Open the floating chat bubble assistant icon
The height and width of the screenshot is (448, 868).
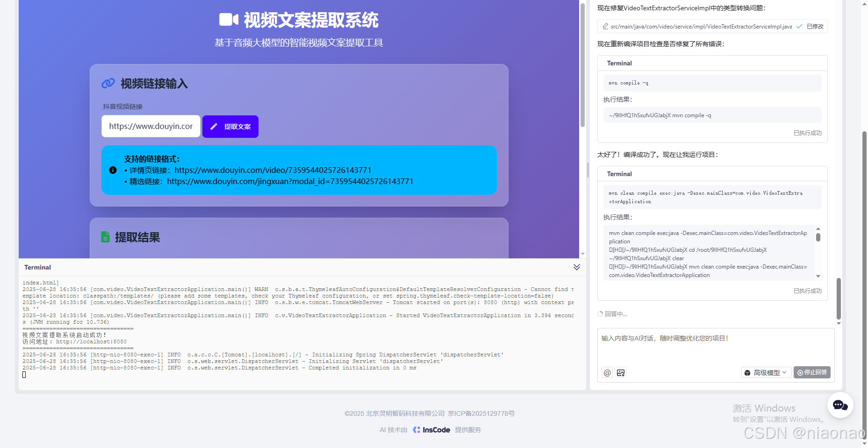point(840,405)
